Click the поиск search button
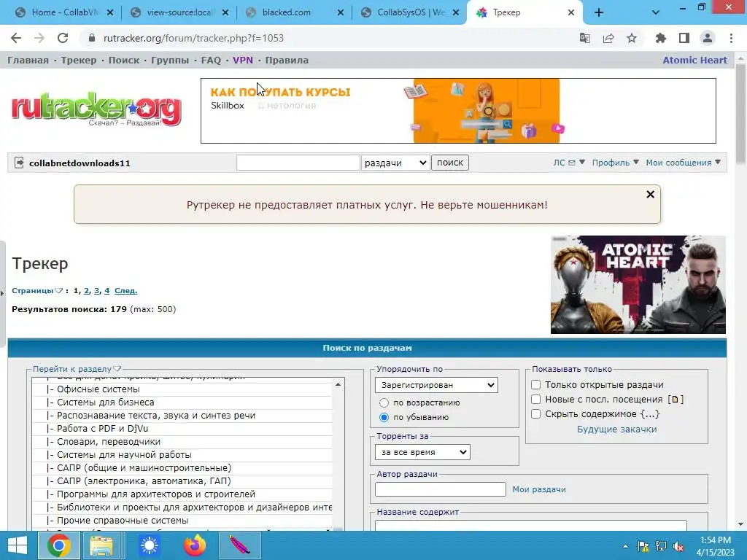Image resolution: width=747 pixels, height=560 pixels. coord(450,163)
